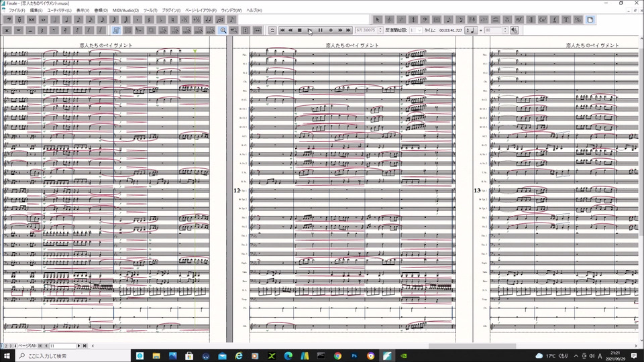Adjust the tempo spinner arrows
Screen dimensions: 644x362
[x=505, y=30]
